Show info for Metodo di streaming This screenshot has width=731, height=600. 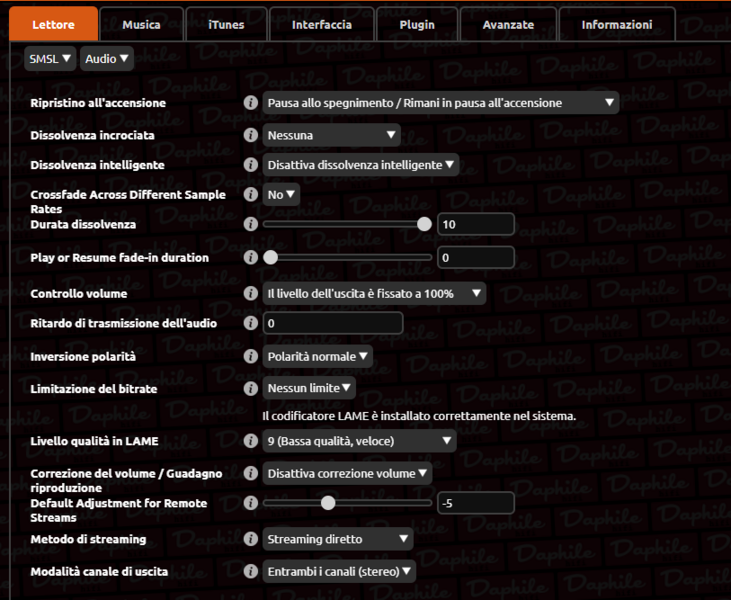[250, 539]
